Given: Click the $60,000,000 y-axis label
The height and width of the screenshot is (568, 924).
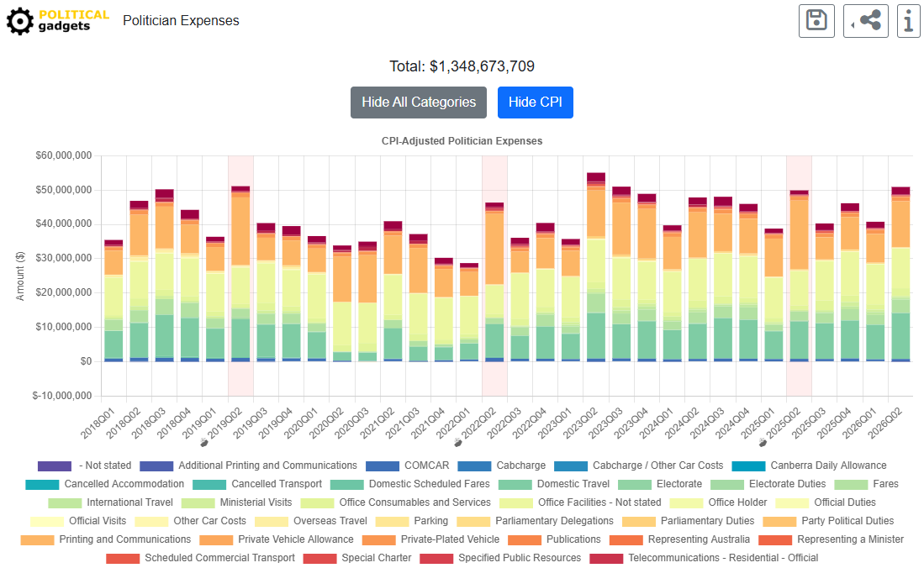Looking at the screenshot, I should (64, 155).
